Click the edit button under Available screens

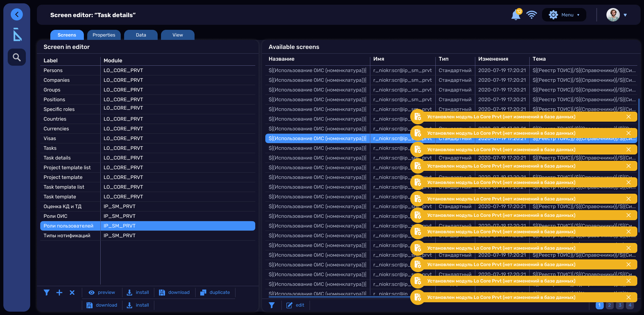295,305
